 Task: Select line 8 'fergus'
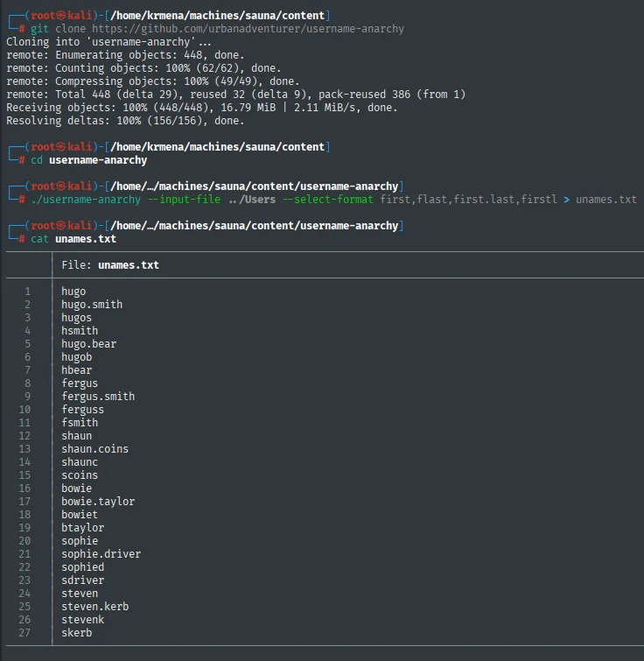coord(80,383)
